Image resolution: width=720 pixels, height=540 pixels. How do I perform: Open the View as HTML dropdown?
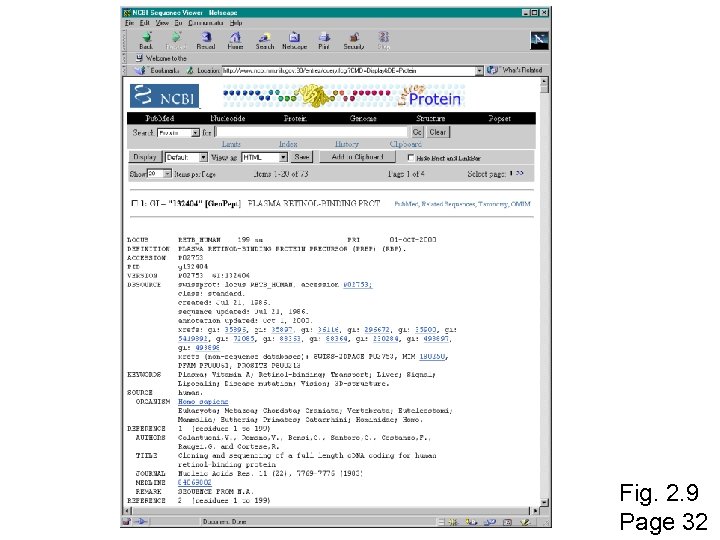(264, 158)
